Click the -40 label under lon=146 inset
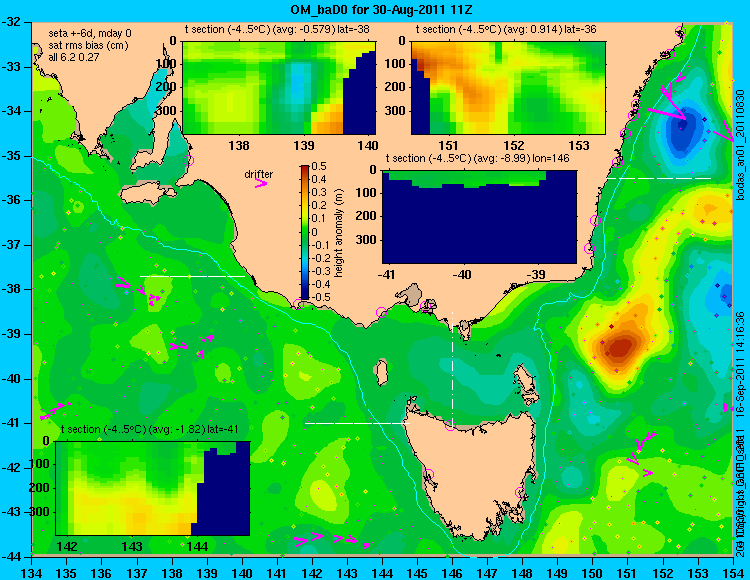The height and width of the screenshot is (580, 750). 462,275
